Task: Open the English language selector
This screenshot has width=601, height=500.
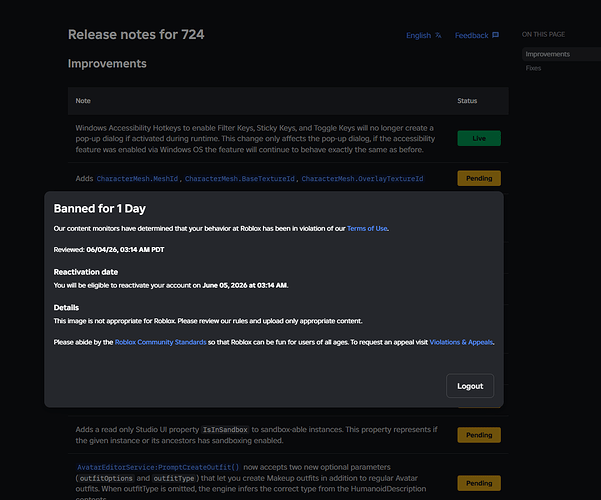Action: coord(424,35)
